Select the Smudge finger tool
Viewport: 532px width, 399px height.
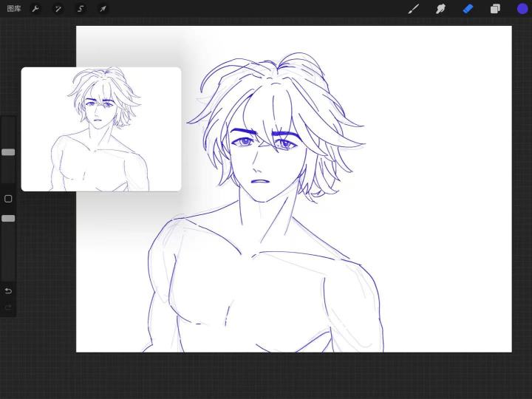point(440,8)
